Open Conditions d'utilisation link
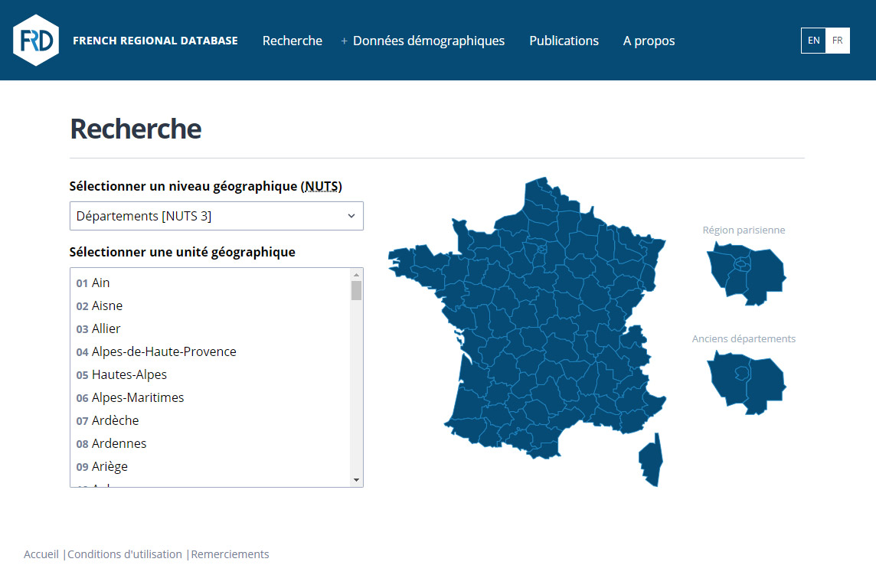 click(125, 554)
